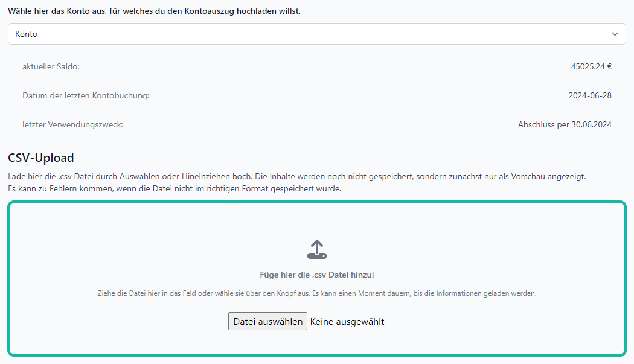Screen dimensions: 634x364
Task: Click the date 2024-06-28
Action: click(x=591, y=95)
